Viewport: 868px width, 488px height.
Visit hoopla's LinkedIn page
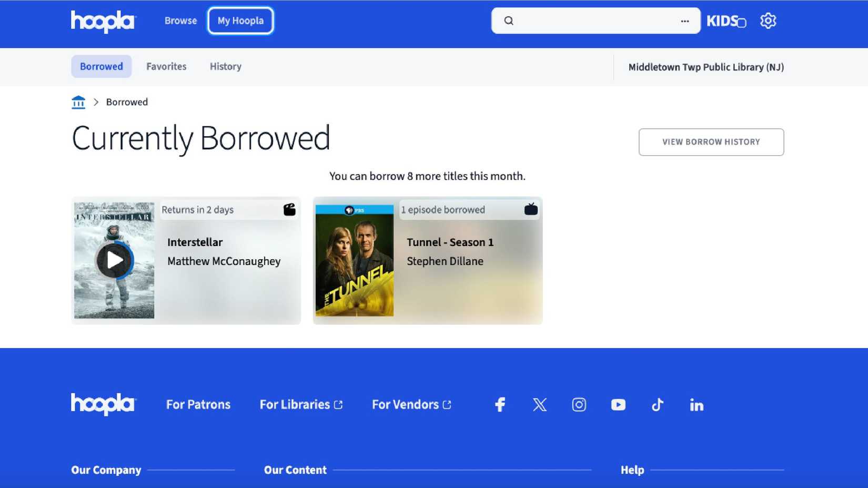click(697, 404)
